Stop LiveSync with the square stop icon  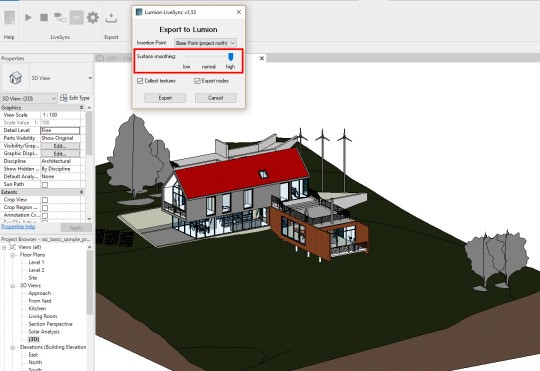coord(44,17)
